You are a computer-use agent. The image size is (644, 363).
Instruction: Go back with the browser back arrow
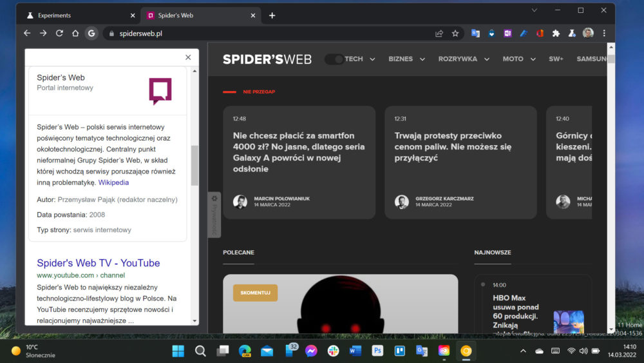point(27,34)
